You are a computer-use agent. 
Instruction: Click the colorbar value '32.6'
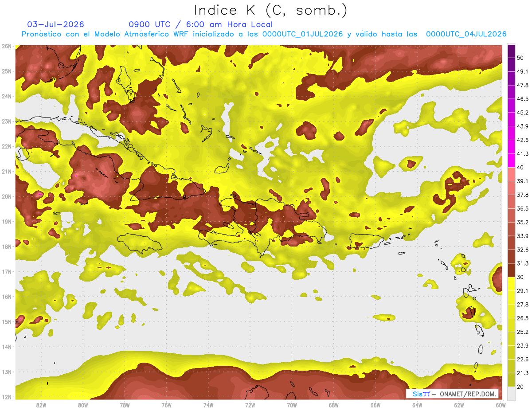(523, 250)
